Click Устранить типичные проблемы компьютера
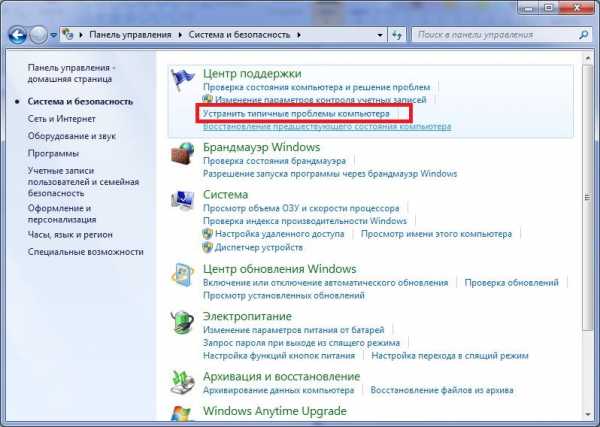Screen dimensions: 600x427 296,114
